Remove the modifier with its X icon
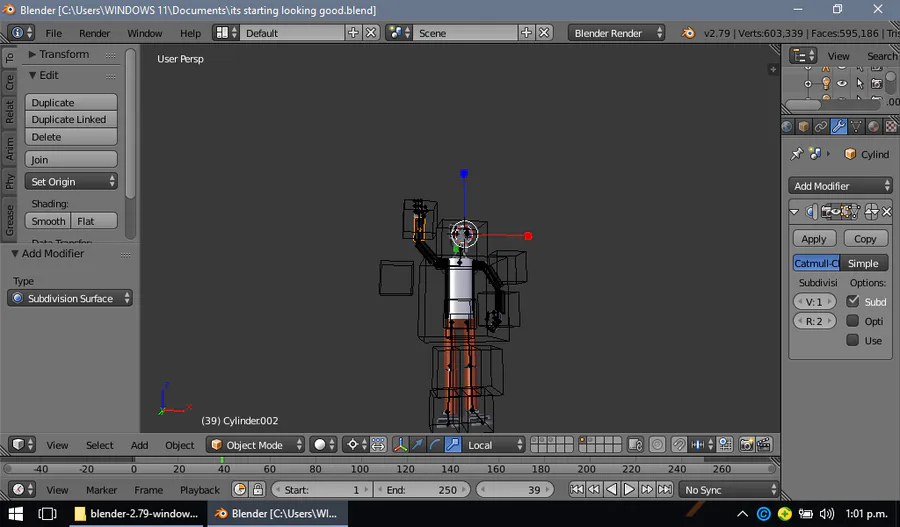 887,212
